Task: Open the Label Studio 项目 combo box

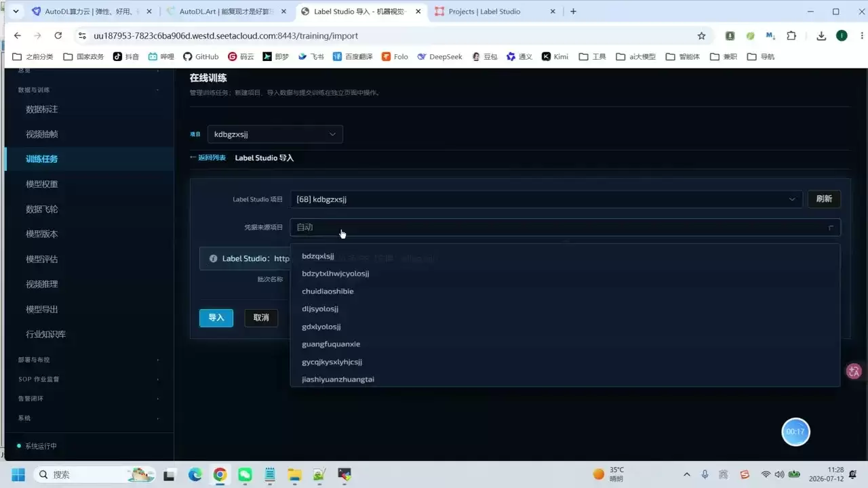Action: (546, 199)
